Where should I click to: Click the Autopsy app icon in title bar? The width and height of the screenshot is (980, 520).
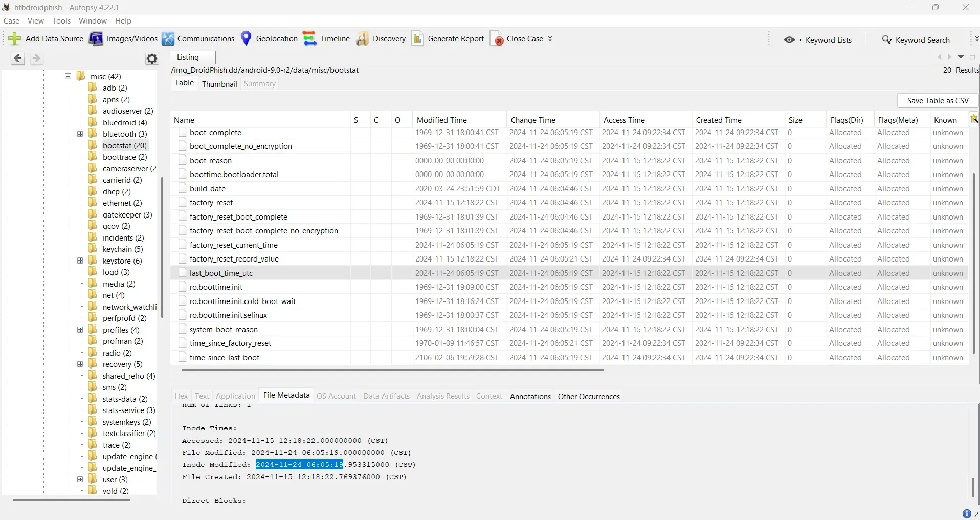[6, 7]
